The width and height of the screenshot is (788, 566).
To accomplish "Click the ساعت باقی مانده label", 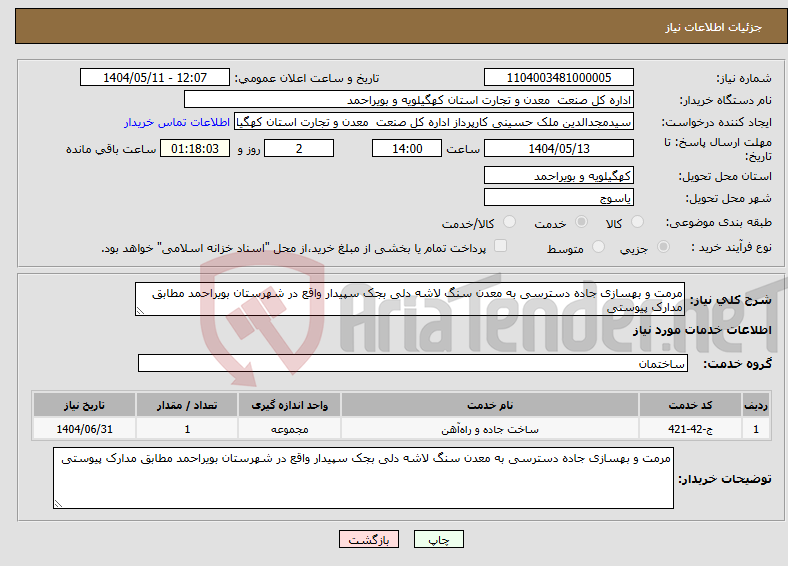I will [111, 149].
